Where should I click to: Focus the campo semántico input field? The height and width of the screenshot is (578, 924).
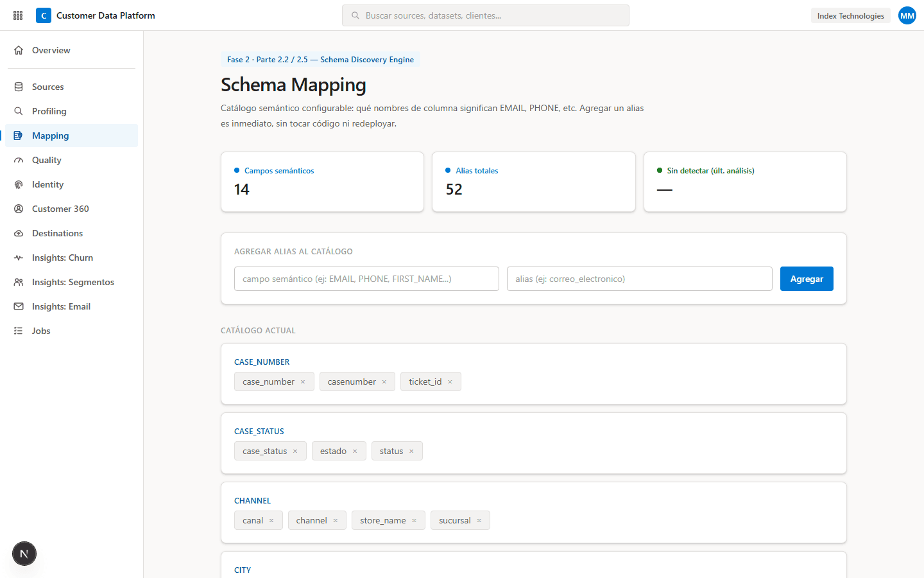pos(366,279)
